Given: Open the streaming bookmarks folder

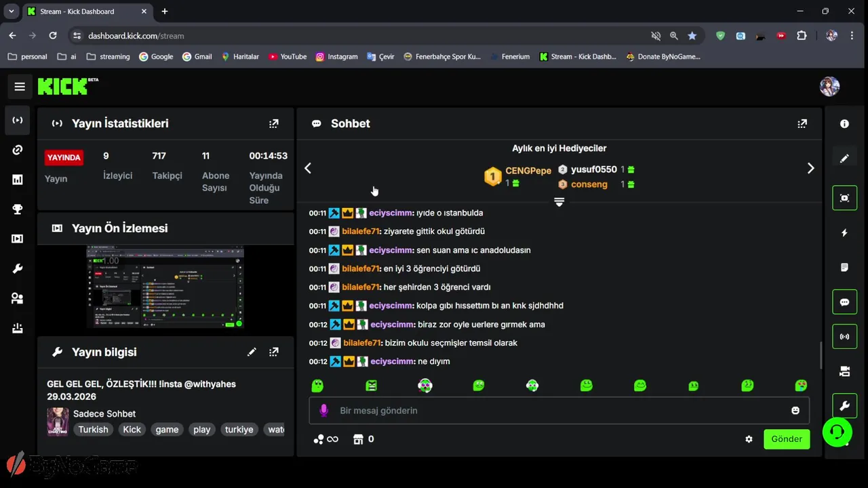Looking at the screenshot, I should (108, 57).
